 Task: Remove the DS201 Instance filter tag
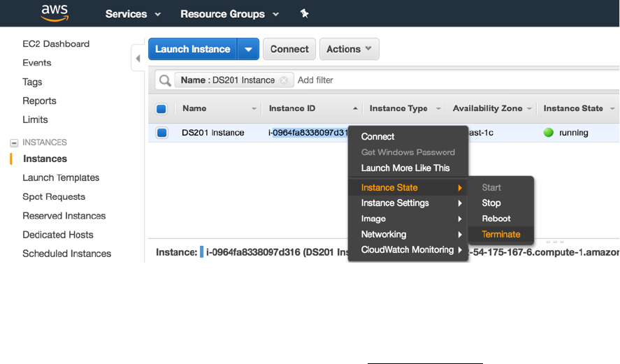(x=284, y=80)
